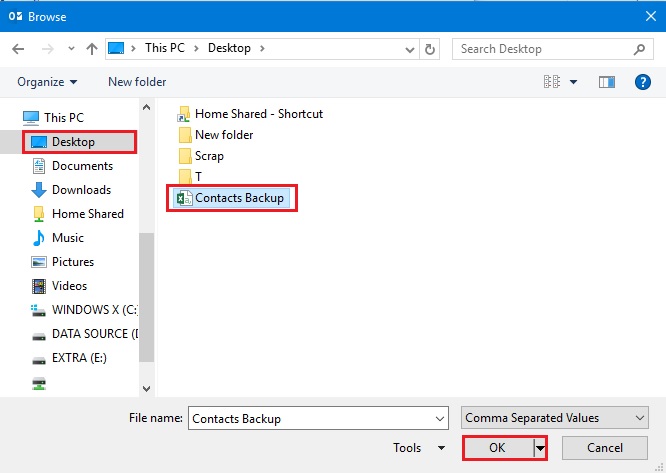Click the New folder button
Image resolution: width=666 pixels, height=473 pixels.
(x=138, y=82)
